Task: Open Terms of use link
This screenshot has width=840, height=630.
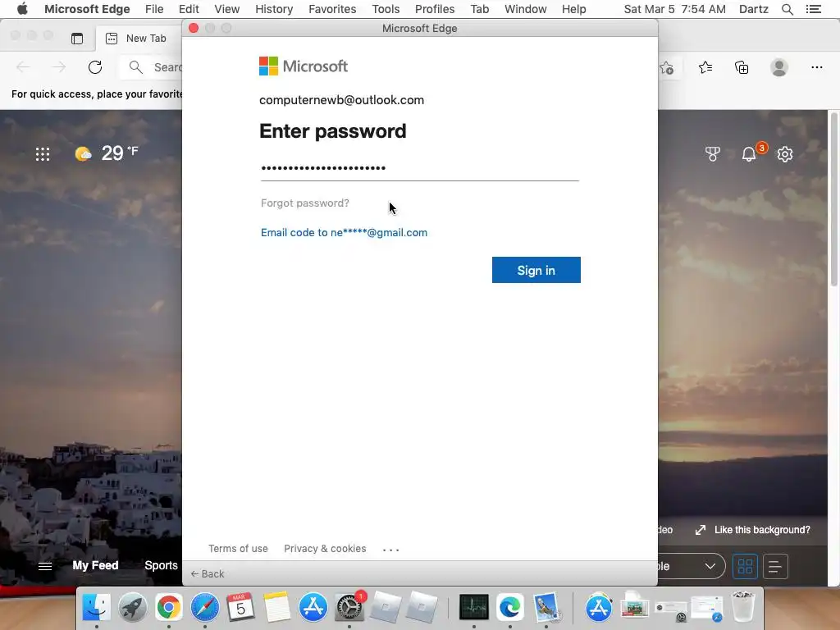Action: 238,549
